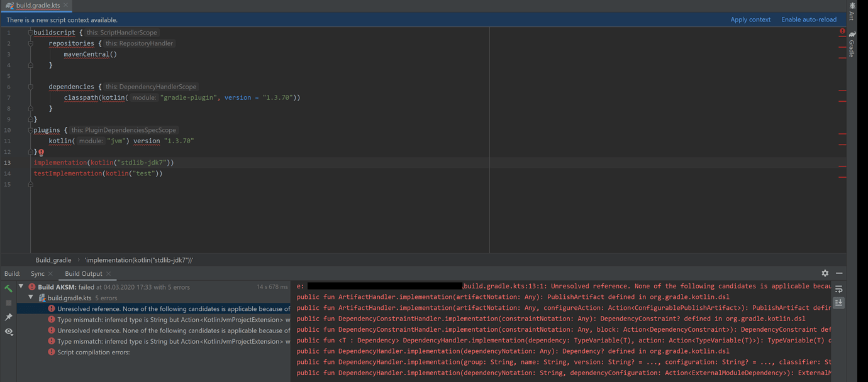Toggle soft-wrap in the build console
The width and height of the screenshot is (868, 382).
point(838,289)
